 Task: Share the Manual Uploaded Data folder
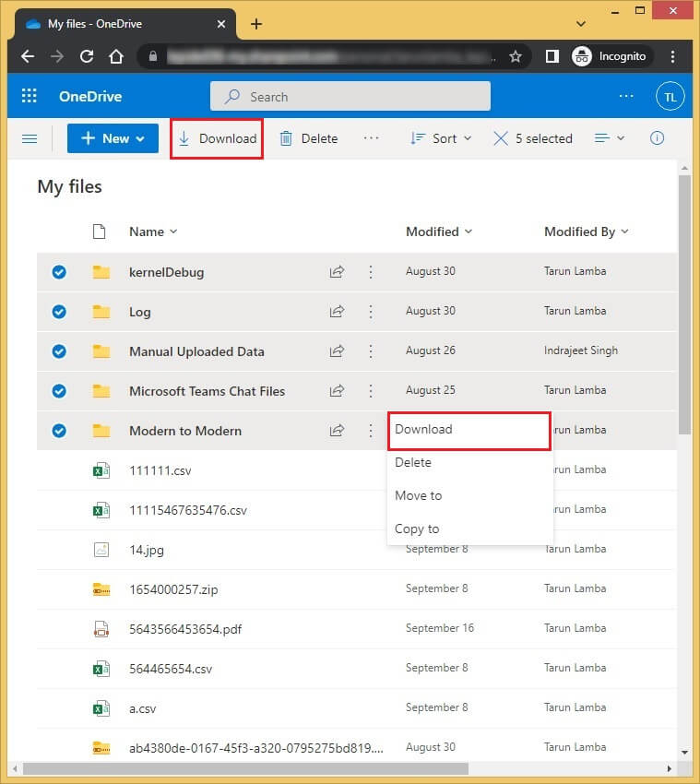pos(337,351)
